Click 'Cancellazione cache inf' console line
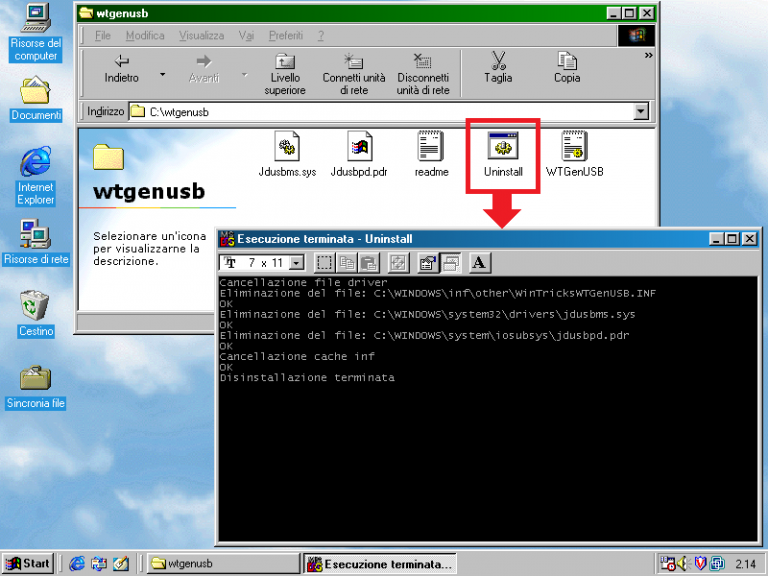Image resolution: width=768 pixels, height=576 pixels. (297, 357)
